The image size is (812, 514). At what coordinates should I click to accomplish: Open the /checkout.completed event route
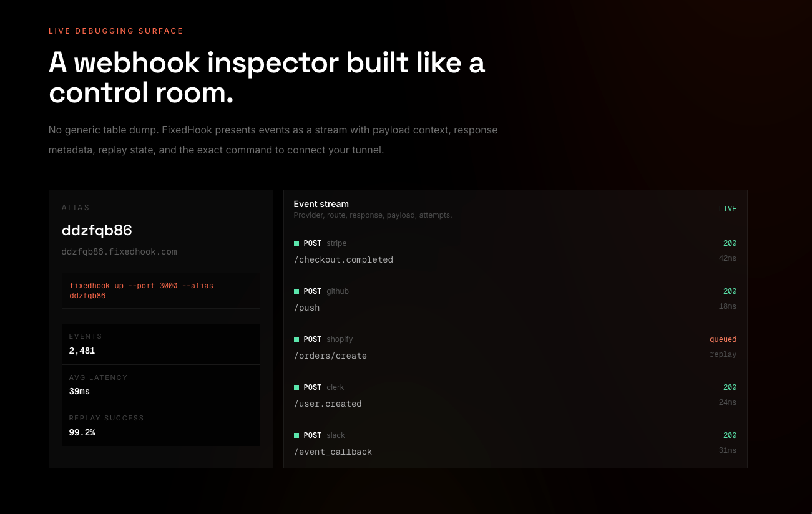coord(343,259)
